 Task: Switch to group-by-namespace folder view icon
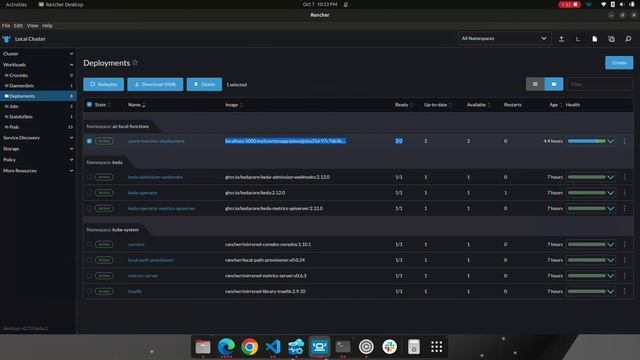point(554,84)
